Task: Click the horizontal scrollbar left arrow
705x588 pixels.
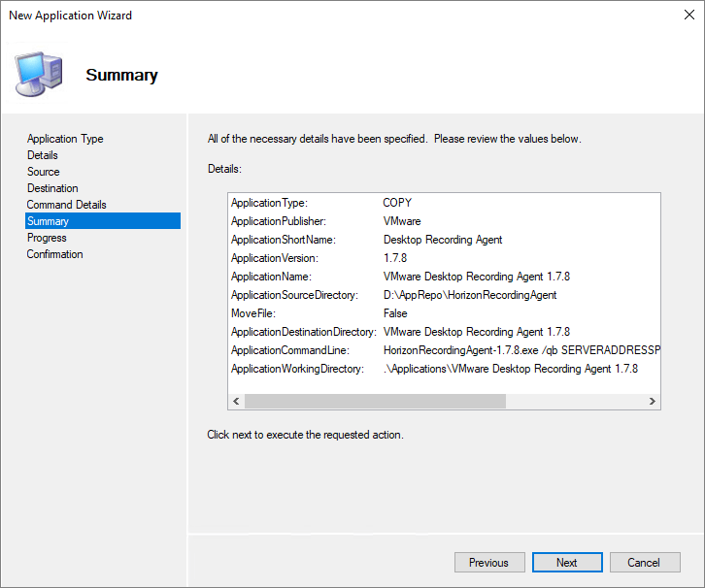Action: pos(236,402)
